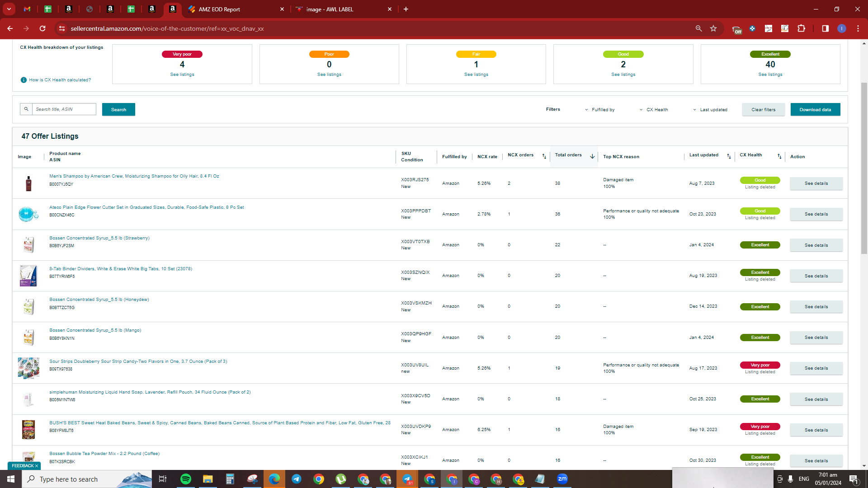Bookmark this page with the star icon
The image size is (868, 488).
pyautogui.click(x=713, y=28)
